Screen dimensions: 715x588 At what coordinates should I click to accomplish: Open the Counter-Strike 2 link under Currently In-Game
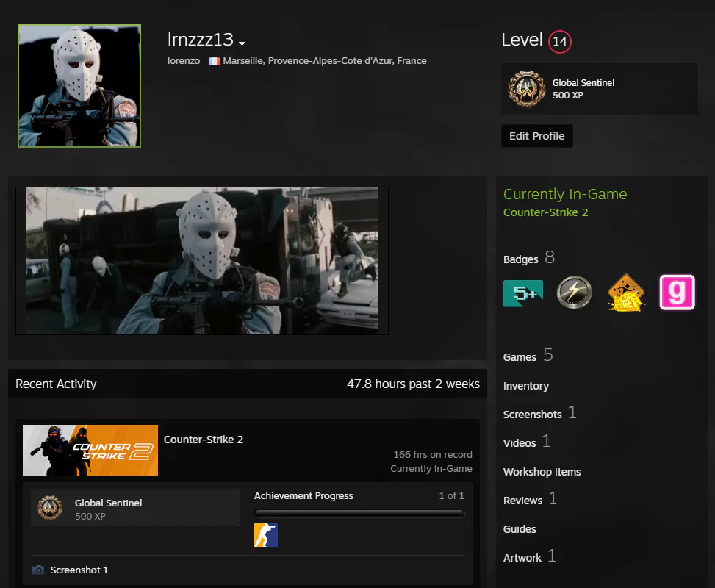(x=545, y=212)
